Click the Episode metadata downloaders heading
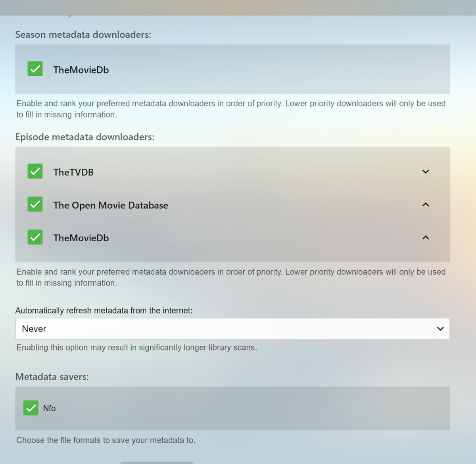476x464 pixels. [84, 137]
